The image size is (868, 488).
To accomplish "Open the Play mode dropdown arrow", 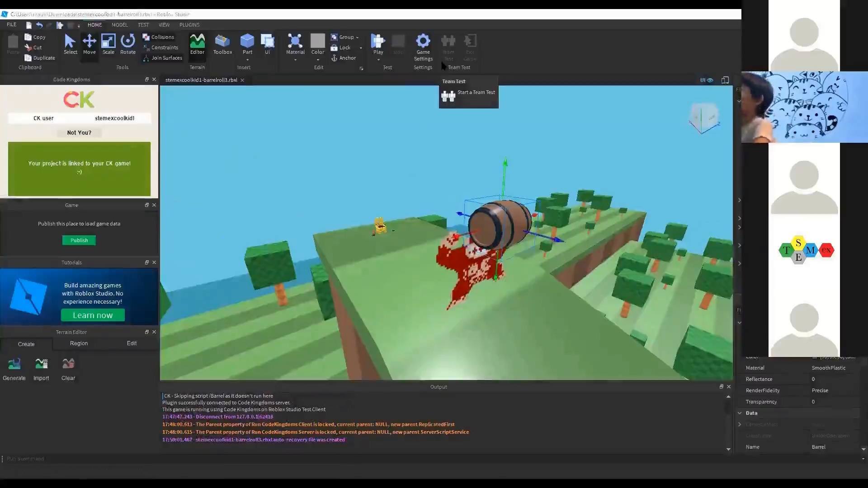I will [378, 60].
